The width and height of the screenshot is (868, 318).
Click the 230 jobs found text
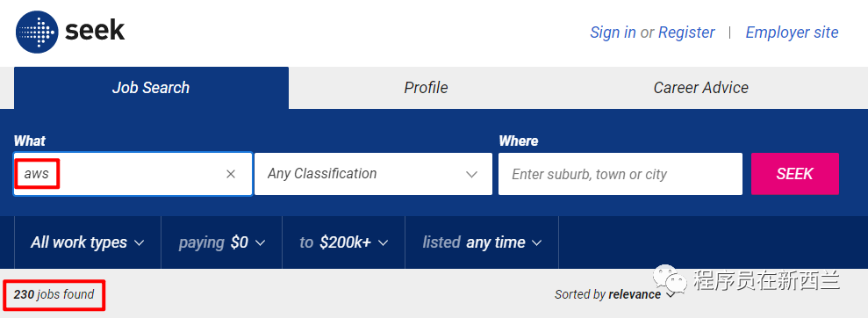(x=54, y=295)
